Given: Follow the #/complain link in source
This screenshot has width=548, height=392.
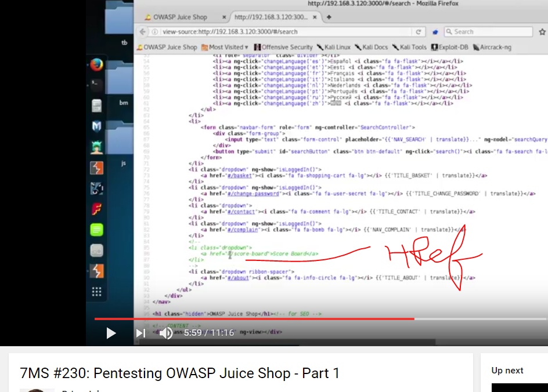Looking at the screenshot, I should (243, 230).
